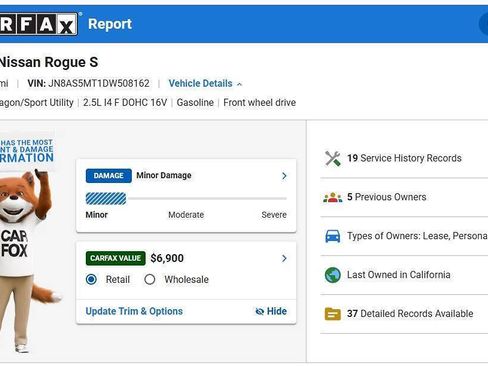Open 19 Service History Records

(404, 158)
